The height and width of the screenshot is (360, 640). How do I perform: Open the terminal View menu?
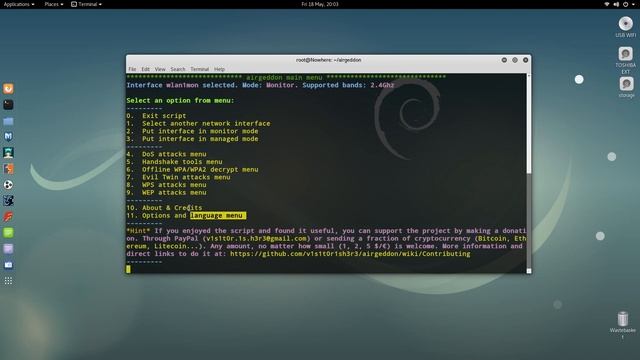point(160,69)
